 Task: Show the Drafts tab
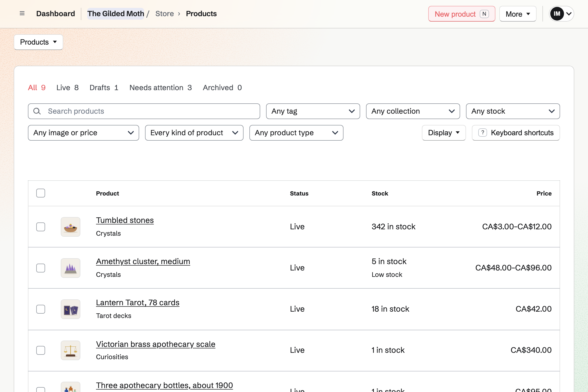(104, 87)
